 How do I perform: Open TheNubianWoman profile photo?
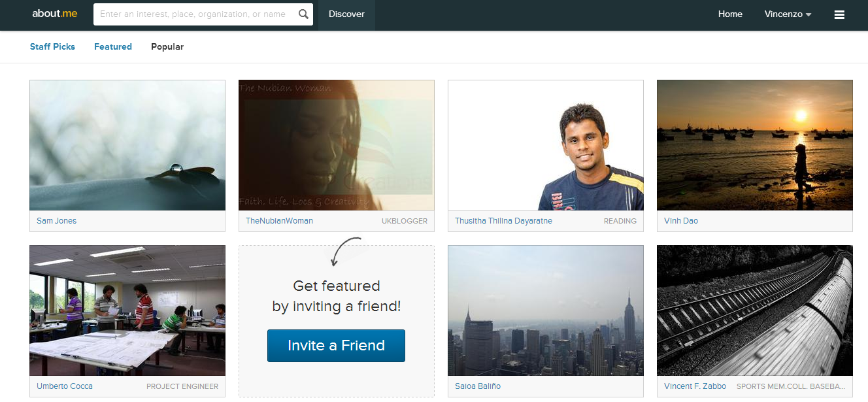(x=337, y=145)
